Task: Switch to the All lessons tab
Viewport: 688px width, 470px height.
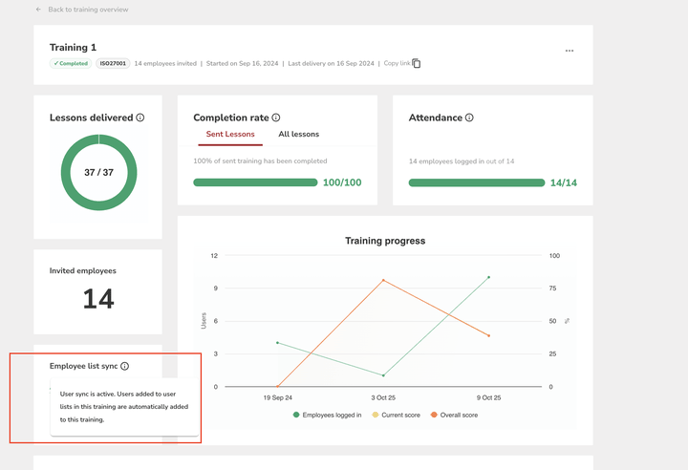Action: point(298,134)
